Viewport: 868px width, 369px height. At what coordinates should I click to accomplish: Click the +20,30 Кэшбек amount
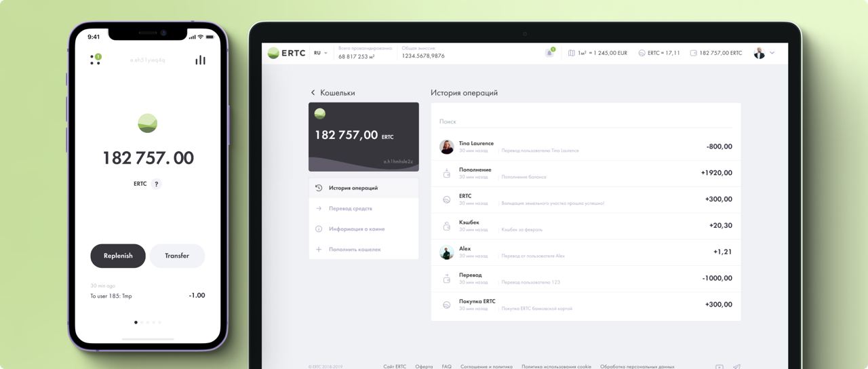tap(720, 226)
